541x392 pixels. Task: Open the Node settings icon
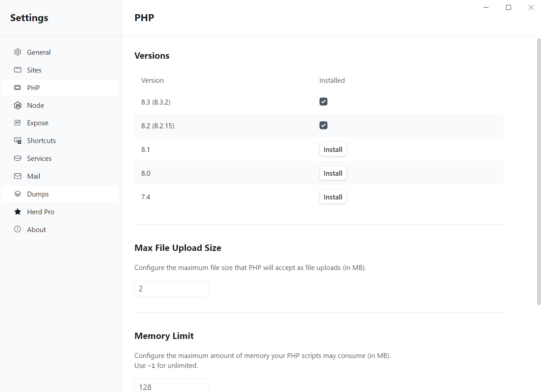17,105
